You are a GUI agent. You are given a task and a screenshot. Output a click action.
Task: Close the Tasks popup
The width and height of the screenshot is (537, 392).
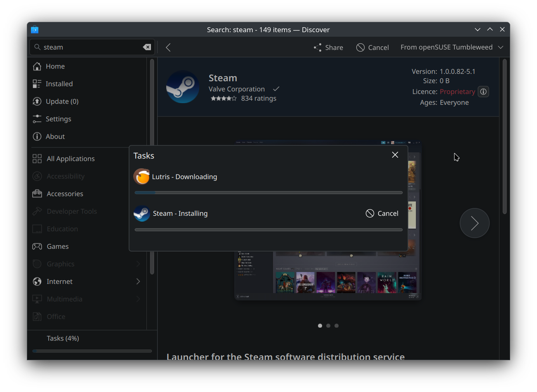(x=395, y=155)
